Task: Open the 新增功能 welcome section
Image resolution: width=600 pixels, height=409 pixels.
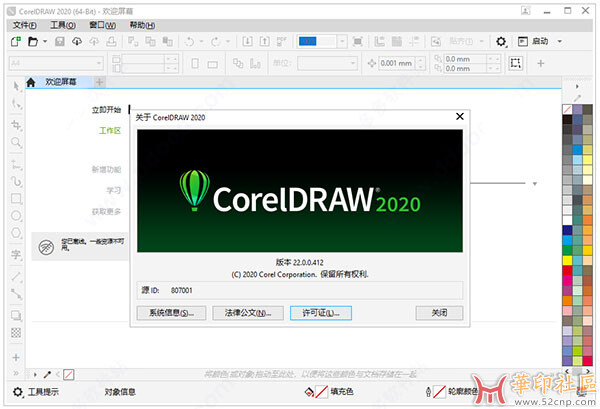Action: click(106, 169)
